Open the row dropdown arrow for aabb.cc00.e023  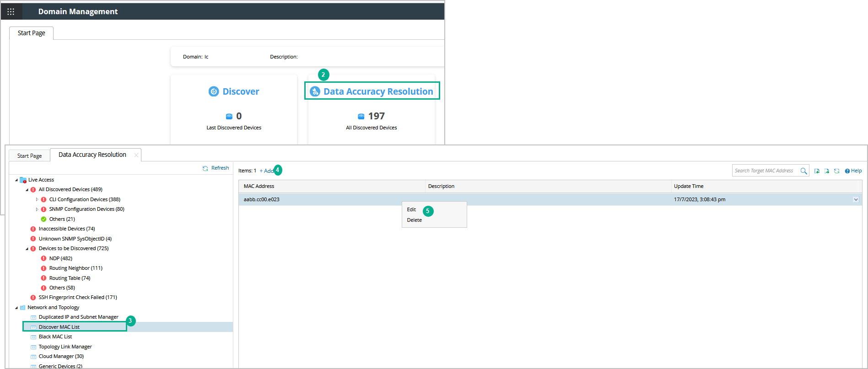(856, 200)
